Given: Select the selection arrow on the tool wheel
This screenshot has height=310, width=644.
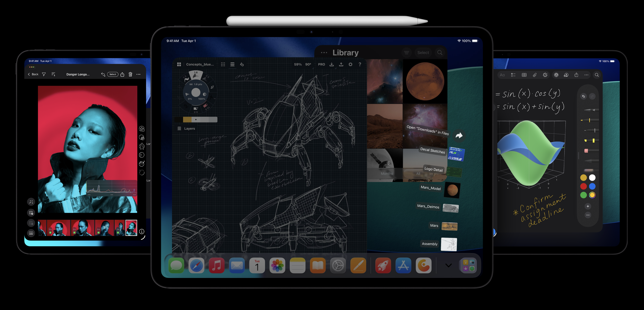Looking at the screenshot, I should point(212,87).
